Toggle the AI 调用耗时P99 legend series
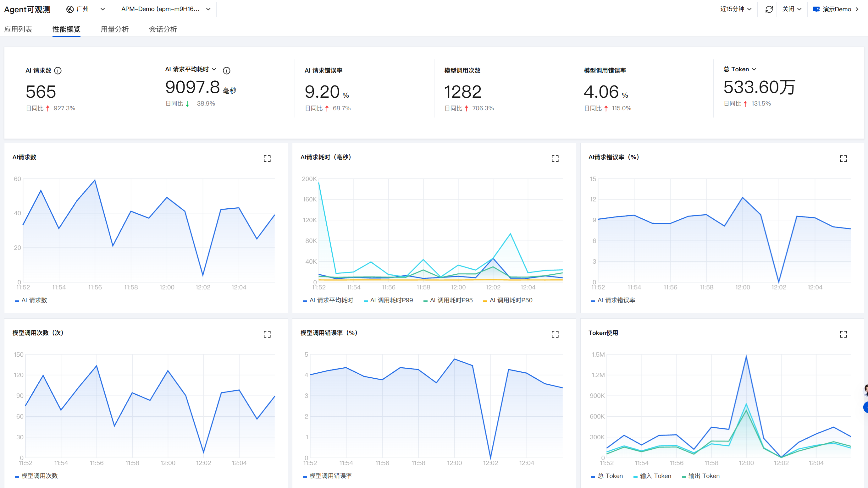 388,300
